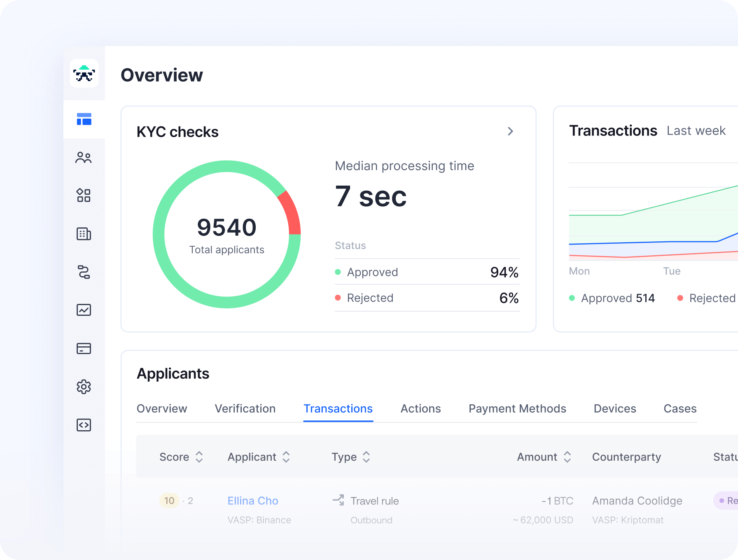The width and height of the screenshot is (738, 560).
Task: Open applicant Ellina Cho's profile link
Action: pos(253,501)
